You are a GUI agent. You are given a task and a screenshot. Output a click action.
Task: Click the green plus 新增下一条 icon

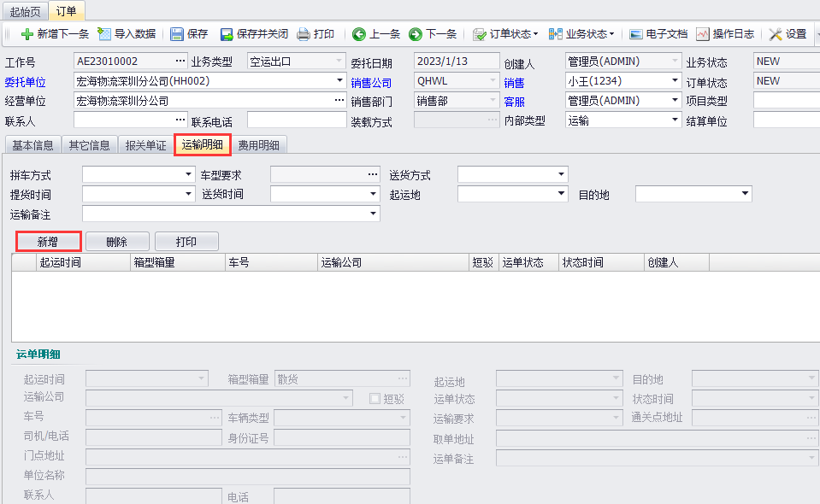click(27, 34)
